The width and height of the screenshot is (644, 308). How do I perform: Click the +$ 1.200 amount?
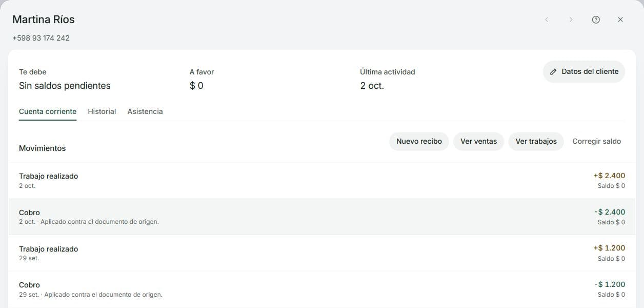[x=609, y=248]
